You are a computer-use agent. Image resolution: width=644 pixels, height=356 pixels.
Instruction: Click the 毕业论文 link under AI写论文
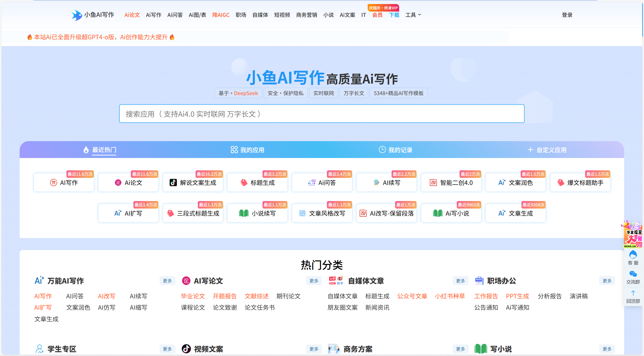click(193, 296)
